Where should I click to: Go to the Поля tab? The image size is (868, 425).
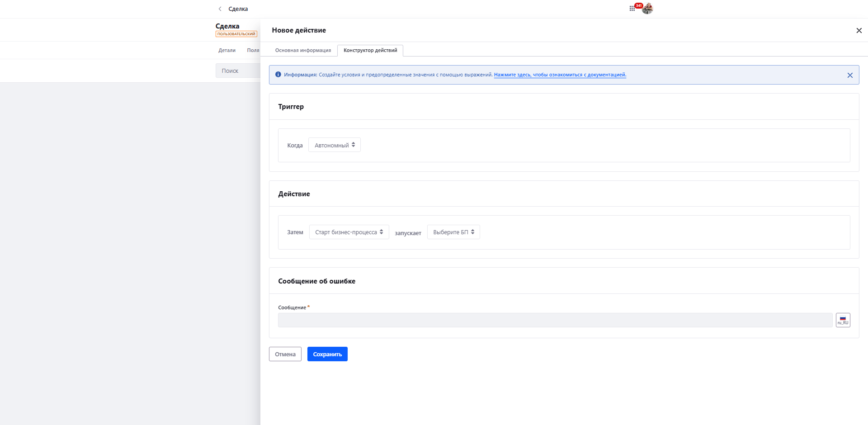[253, 50]
